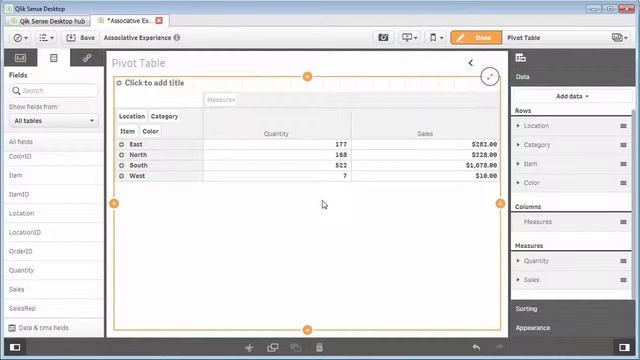Click the Color dimension header chip
Viewport: 640px width, 360px height.
(150, 131)
